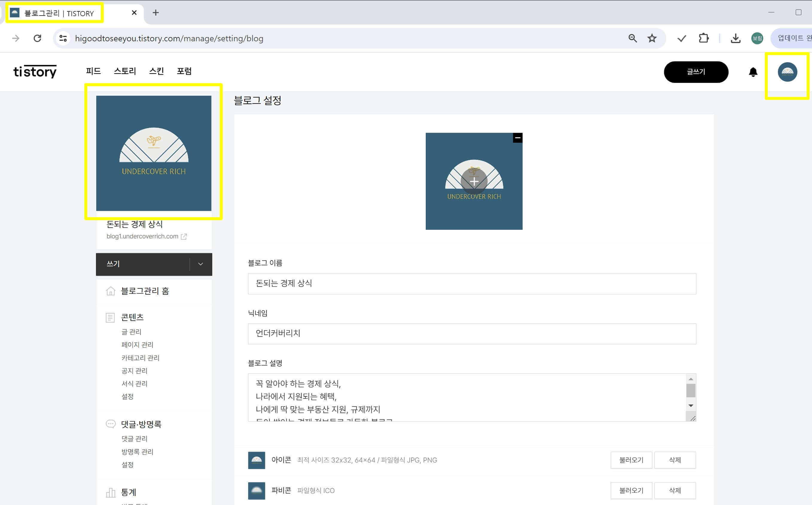The height and width of the screenshot is (505, 812).
Task: Collapse the blog image using the minus toggle
Action: point(517,137)
